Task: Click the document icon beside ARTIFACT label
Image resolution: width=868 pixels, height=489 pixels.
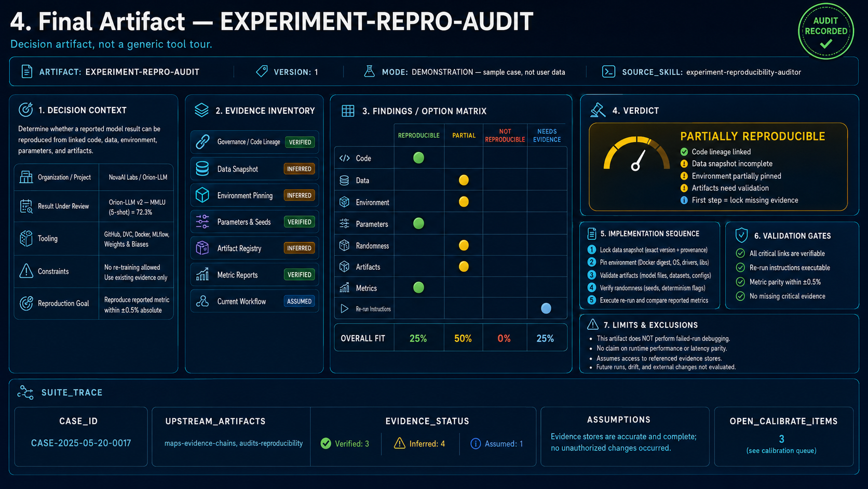Action: click(x=26, y=72)
